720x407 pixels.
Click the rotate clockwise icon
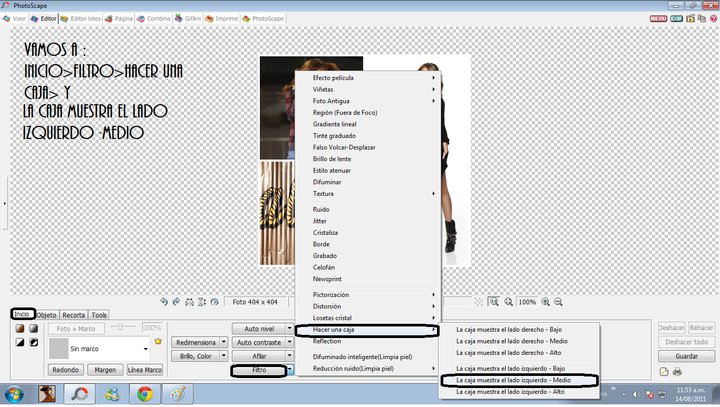pyautogui.click(x=176, y=302)
